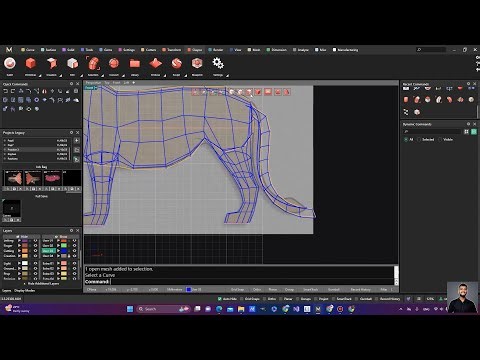Screen dimensions: 480x360
Task: Click the red S-shaped Sculpt ribbon icon
Action: pos(177,63)
